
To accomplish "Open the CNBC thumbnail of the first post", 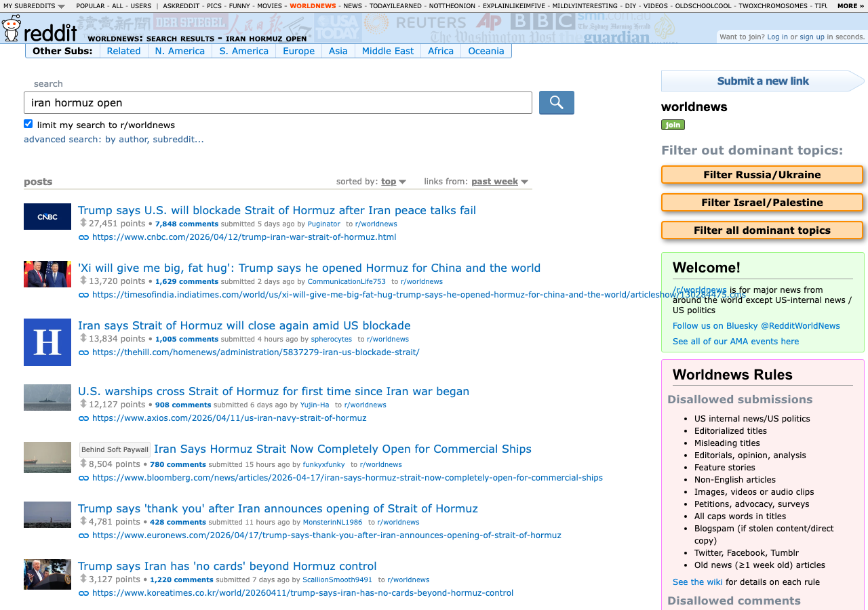I will (47, 217).
